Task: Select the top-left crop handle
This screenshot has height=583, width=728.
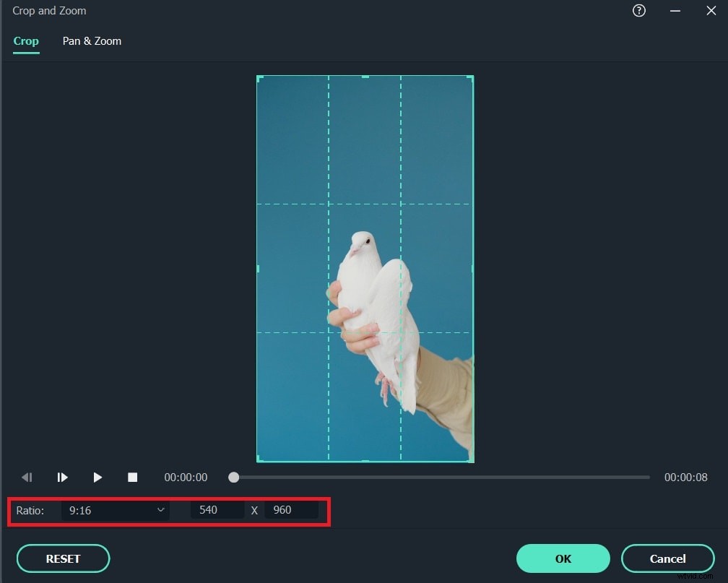Action: (x=257, y=76)
